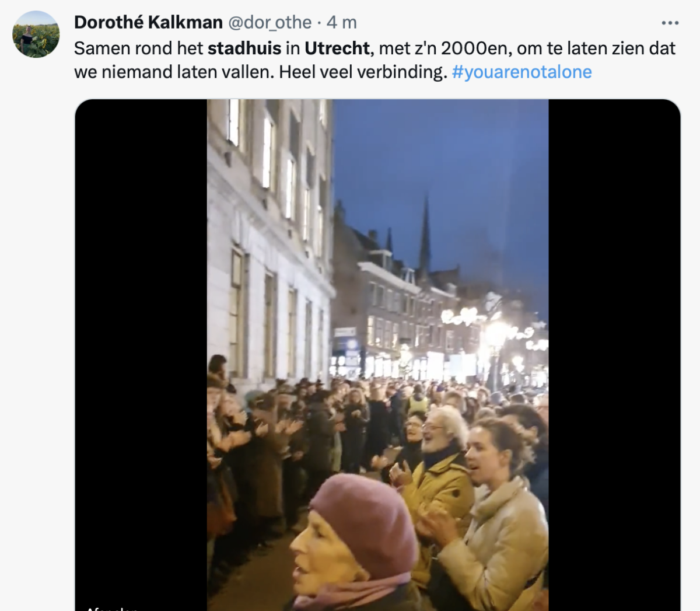Open the three-dot more options menu

coord(670,23)
